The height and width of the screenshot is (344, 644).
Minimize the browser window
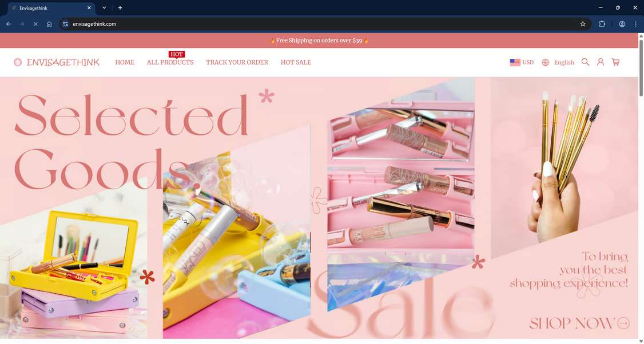601,7
